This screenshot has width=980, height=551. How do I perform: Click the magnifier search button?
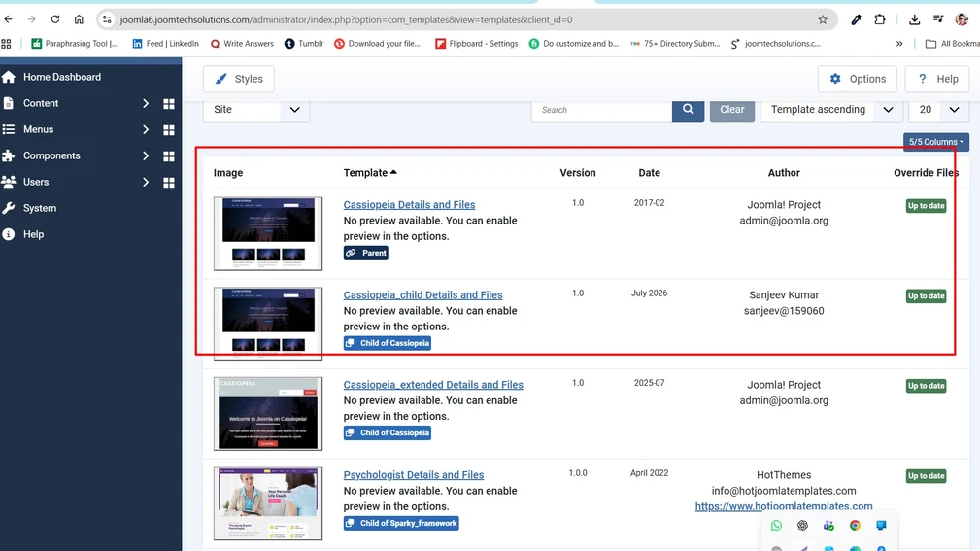point(688,110)
